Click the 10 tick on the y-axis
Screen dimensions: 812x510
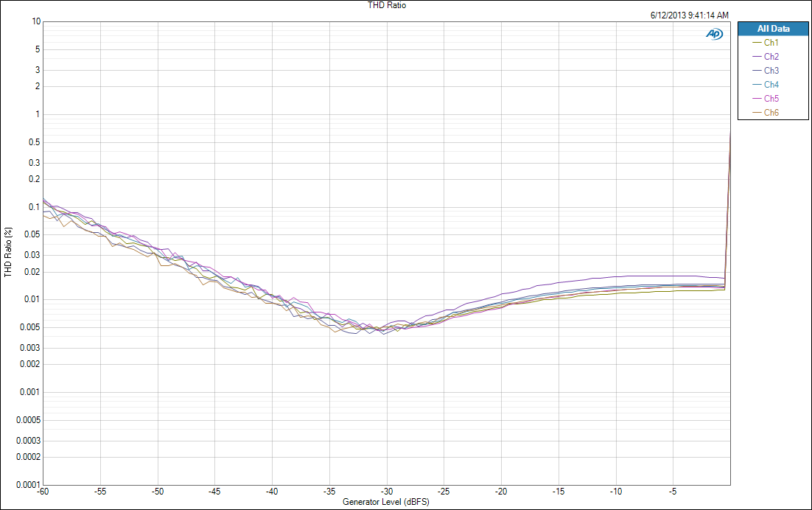point(36,21)
